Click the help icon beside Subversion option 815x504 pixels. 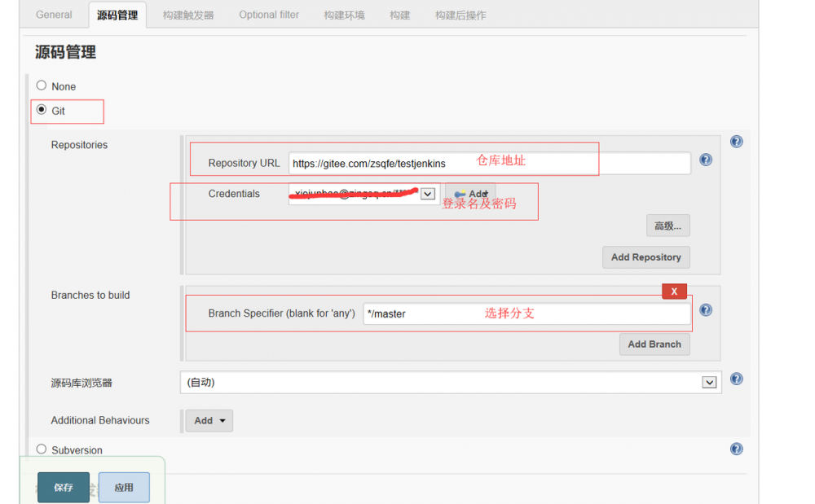click(736, 449)
